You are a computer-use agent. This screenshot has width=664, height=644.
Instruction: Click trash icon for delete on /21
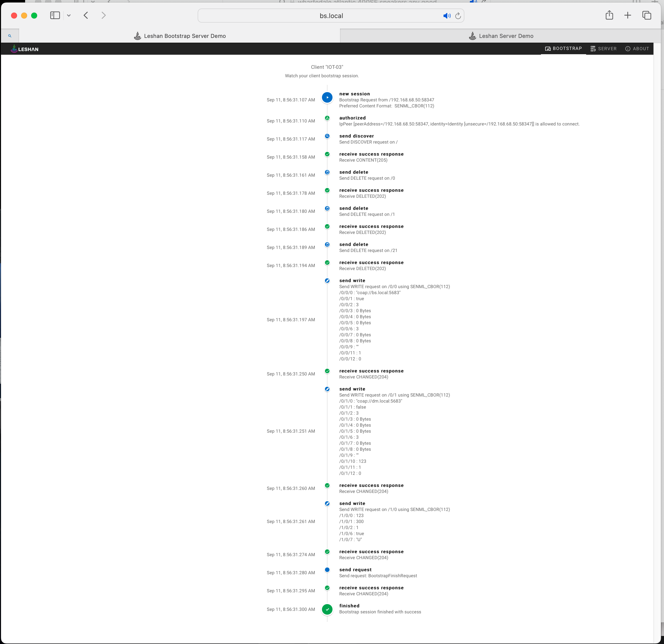tap(327, 244)
